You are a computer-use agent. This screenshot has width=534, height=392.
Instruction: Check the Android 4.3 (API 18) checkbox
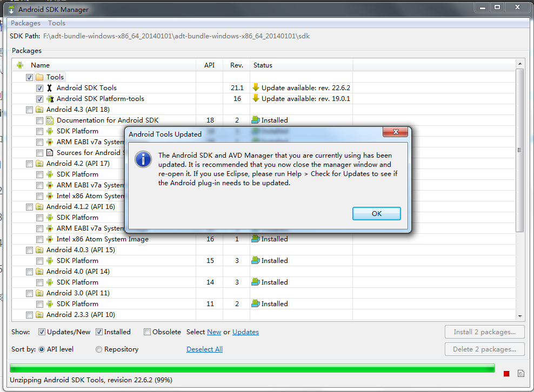[29, 110]
